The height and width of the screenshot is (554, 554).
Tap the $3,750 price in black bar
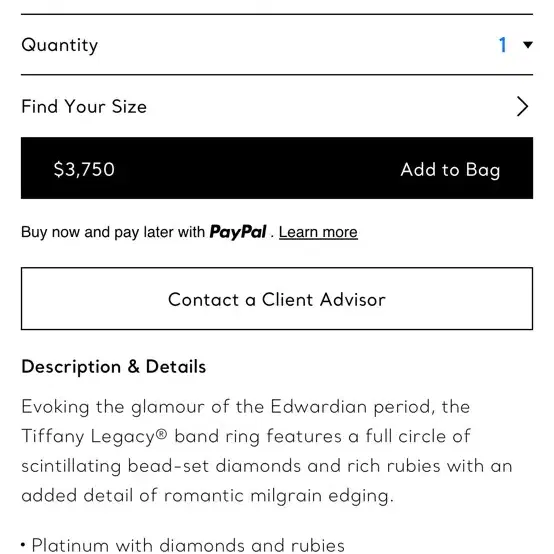tap(84, 169)
